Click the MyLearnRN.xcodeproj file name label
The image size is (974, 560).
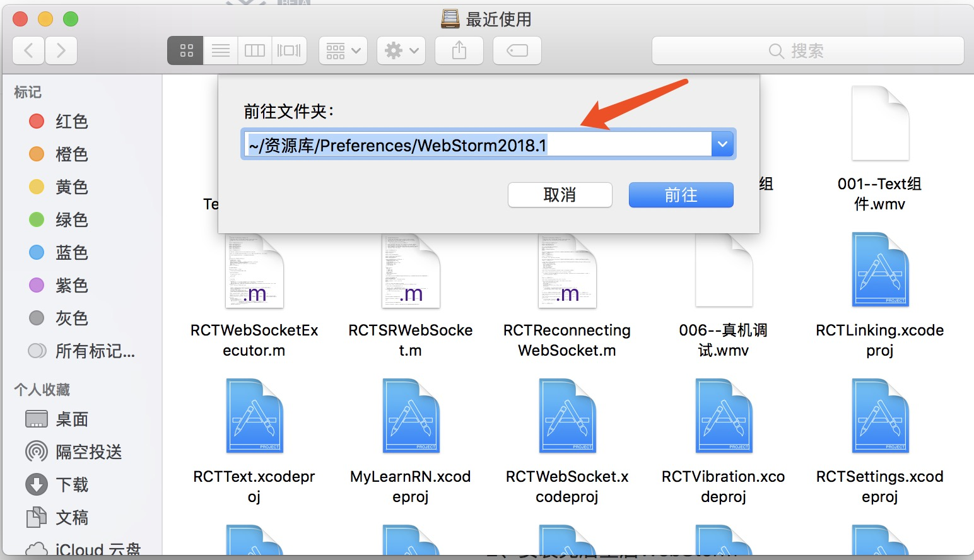click(x=411, y=486)
